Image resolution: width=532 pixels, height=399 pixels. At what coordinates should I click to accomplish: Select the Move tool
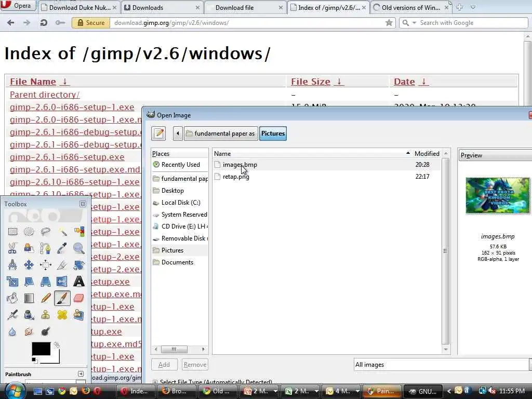(x=29, y=265)
